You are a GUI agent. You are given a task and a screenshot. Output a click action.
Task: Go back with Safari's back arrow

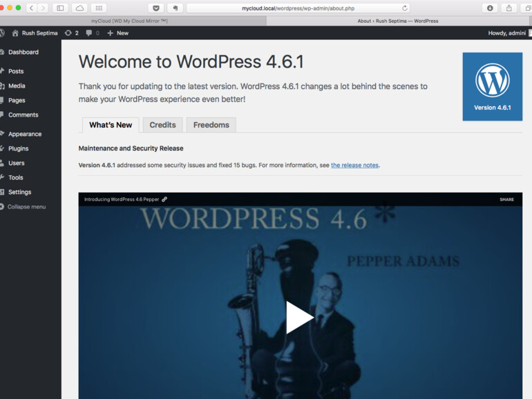(32, 8)
